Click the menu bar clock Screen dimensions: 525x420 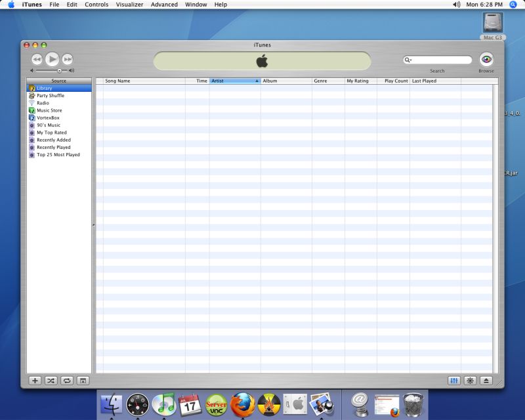click(484, 5)
